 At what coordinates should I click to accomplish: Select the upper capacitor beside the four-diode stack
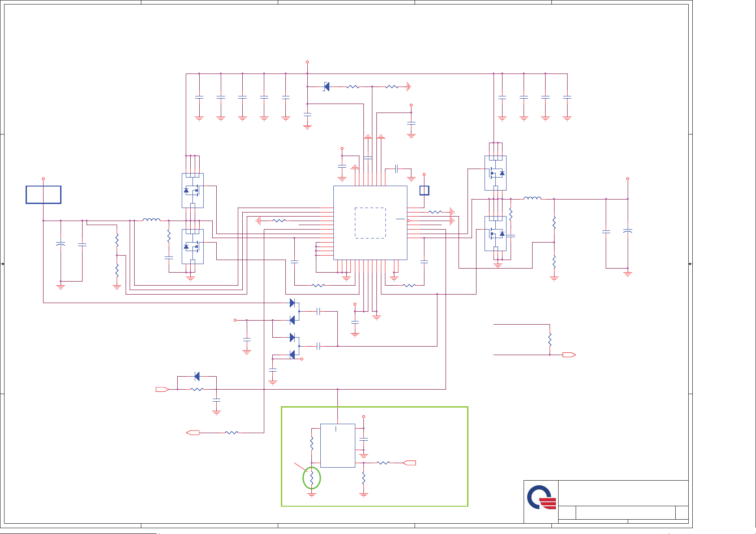click(318, 312)
